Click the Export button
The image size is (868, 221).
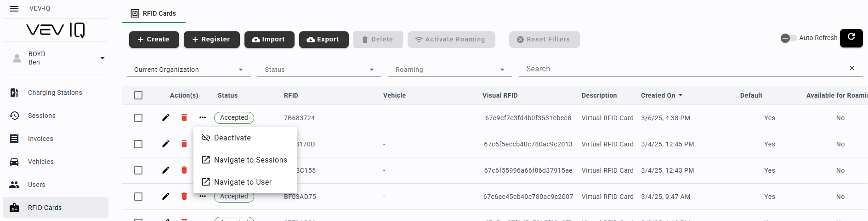(323, 40)
